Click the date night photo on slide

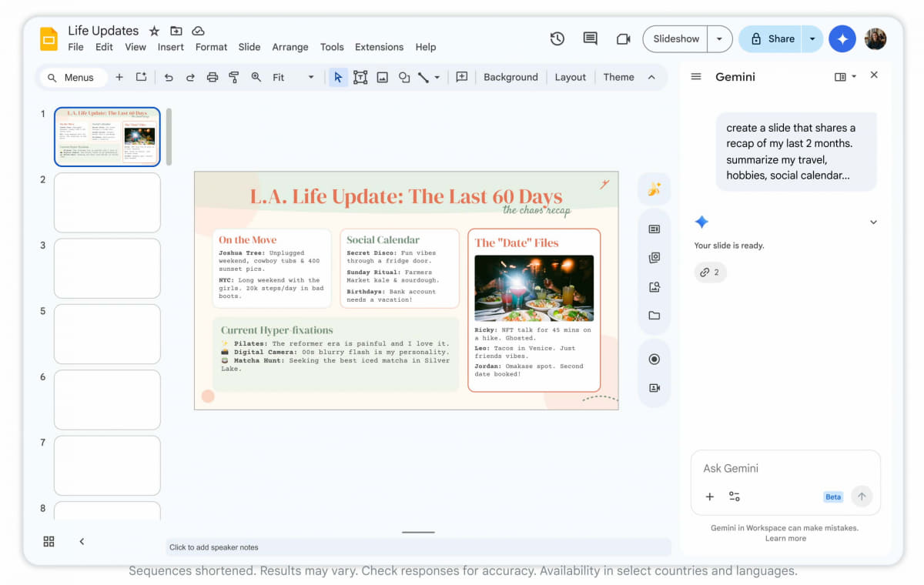534,288
